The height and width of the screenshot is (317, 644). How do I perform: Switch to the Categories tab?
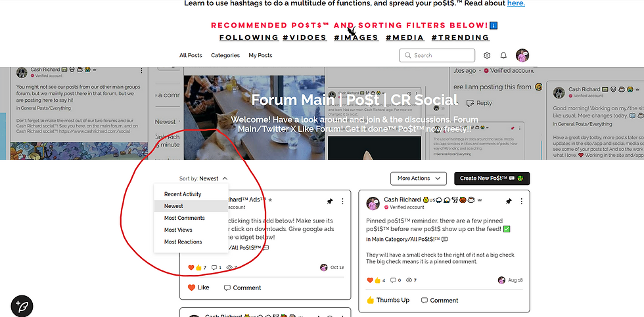click(x=225, y=55)
